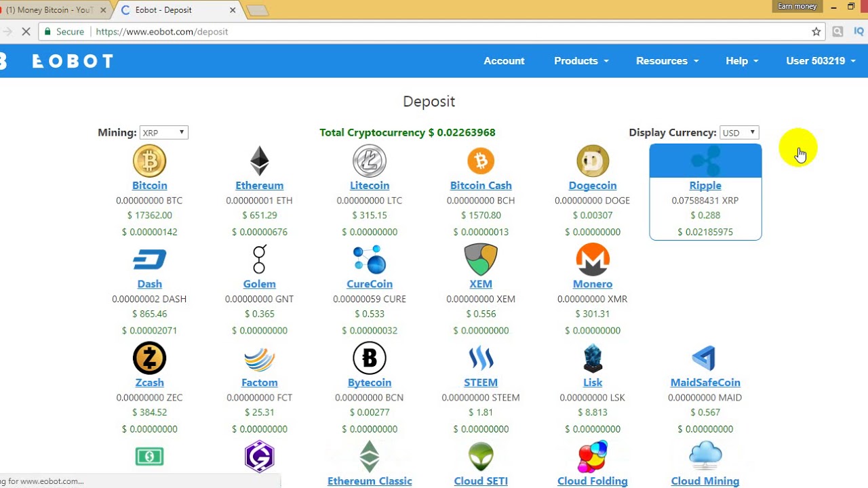This screenshot has height=488, width=868.
Task: Open the Ethereum link
Action: coord(259,186)
